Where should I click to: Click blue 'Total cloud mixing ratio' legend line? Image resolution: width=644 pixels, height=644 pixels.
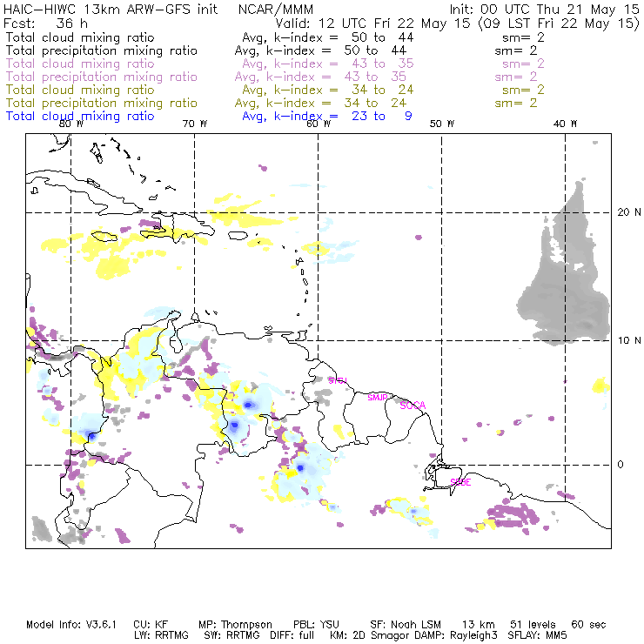coord(80,117)
